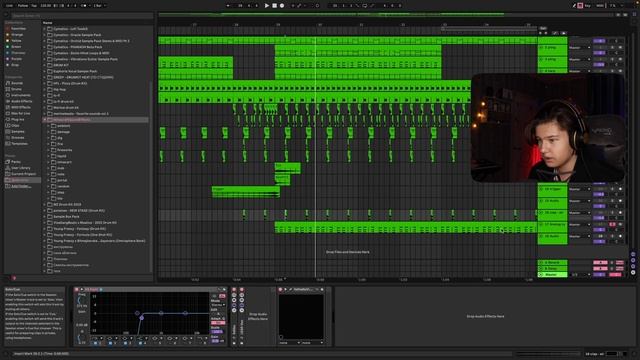Select the Yellow collection
This screenshot has width=640, height=360.
pyautogui.click(x=16, y=41)
